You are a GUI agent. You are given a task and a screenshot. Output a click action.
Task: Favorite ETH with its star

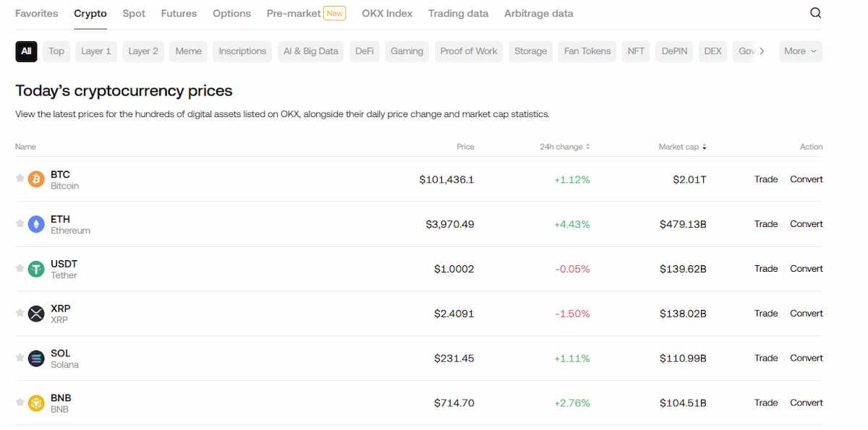coord(20,223)
